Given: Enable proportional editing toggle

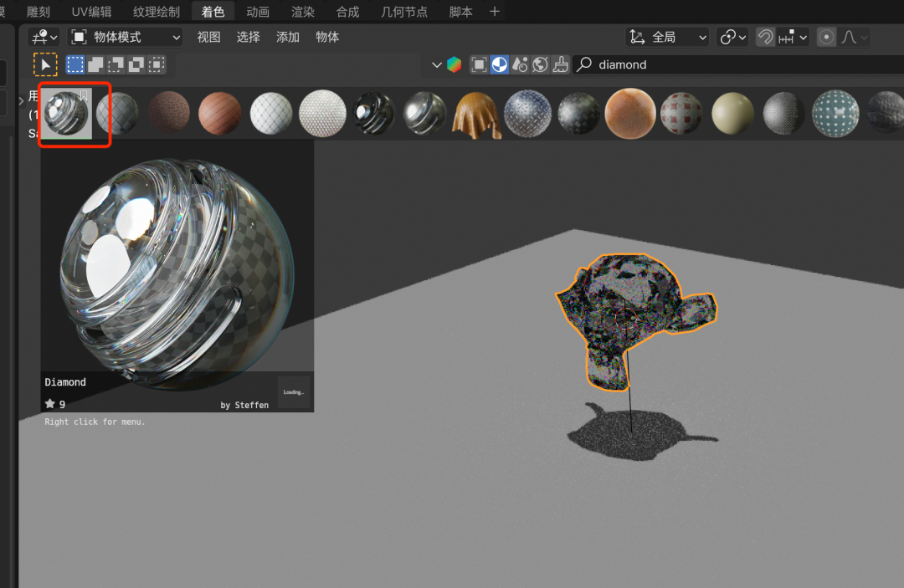Looking at the screenshot, I should click(826, 37).
